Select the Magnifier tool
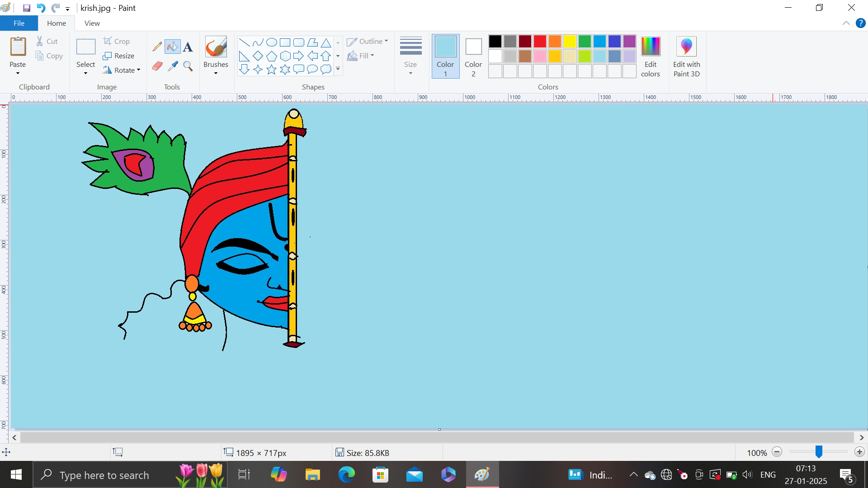 coord(188,66)
